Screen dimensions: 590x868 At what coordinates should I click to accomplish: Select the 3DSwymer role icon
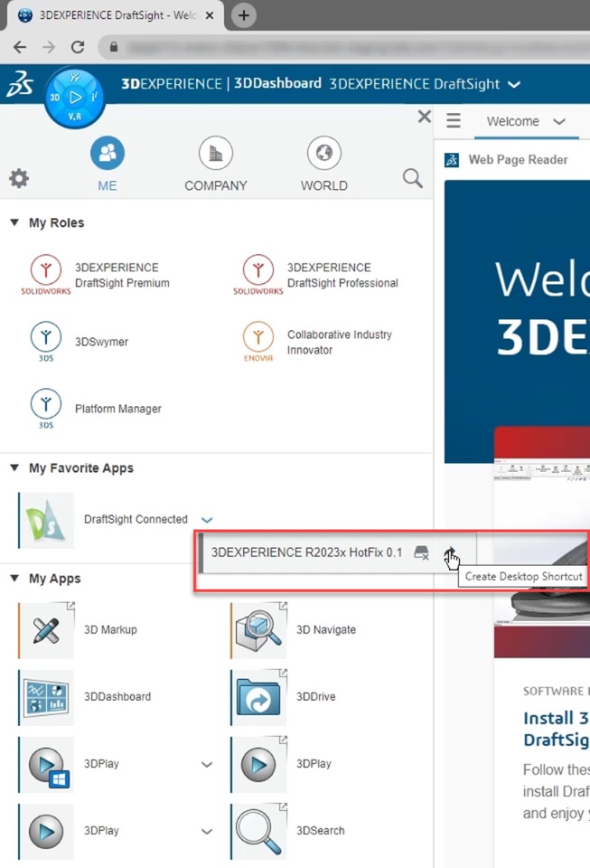[x=46, y=342]
